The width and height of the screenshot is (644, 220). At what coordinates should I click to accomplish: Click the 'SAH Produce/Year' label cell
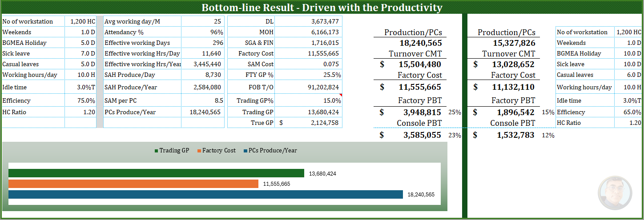(x=142, y=87)
